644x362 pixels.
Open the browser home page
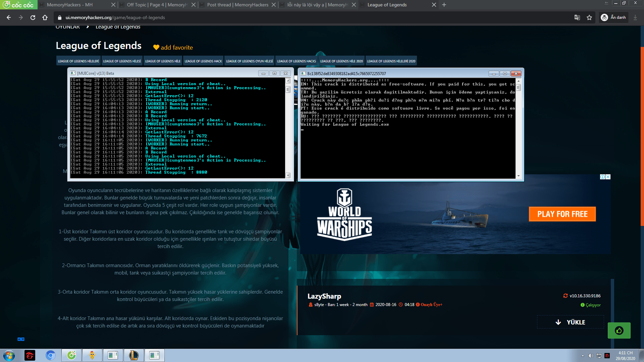pos(45,17)
